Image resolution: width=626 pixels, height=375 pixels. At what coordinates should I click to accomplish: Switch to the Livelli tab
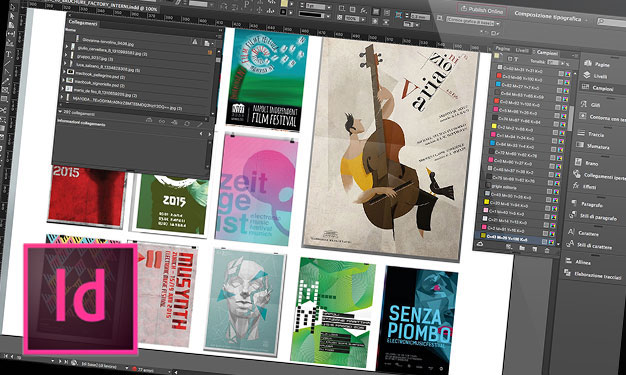522,50
